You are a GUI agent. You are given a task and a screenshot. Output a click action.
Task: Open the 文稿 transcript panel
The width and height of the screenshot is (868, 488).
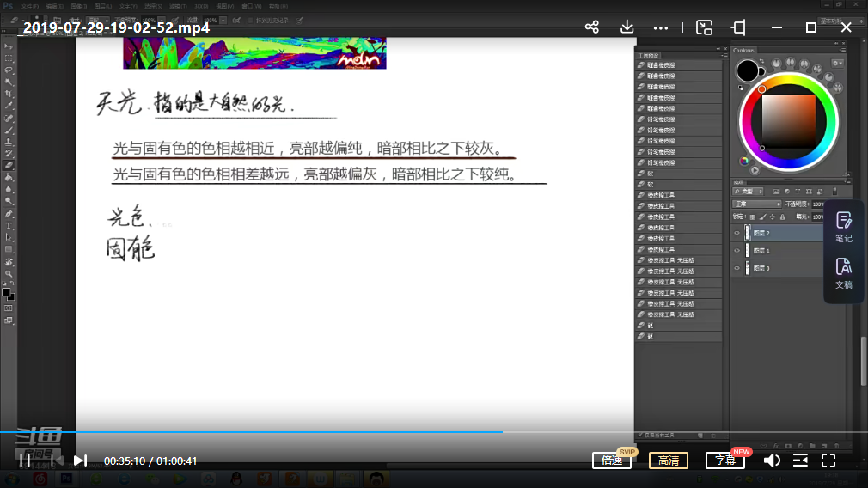[844, 274]
